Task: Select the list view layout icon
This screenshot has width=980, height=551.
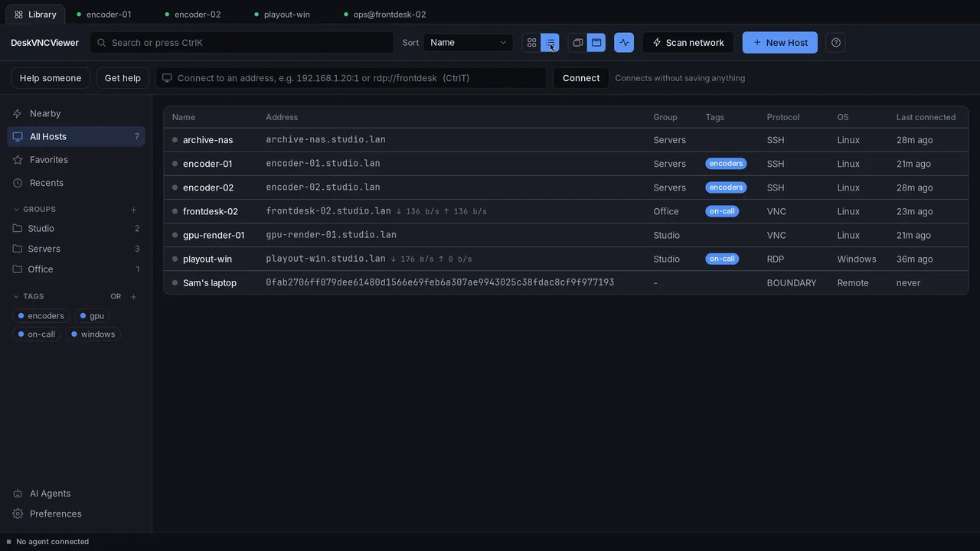Action: click(550, 43)
